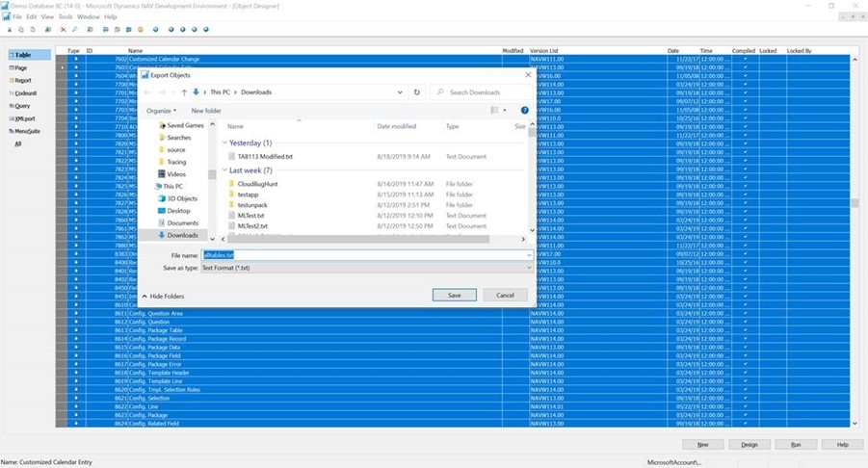
Task: Collapse the Last week (7) group
Action: tap(224, 170)
